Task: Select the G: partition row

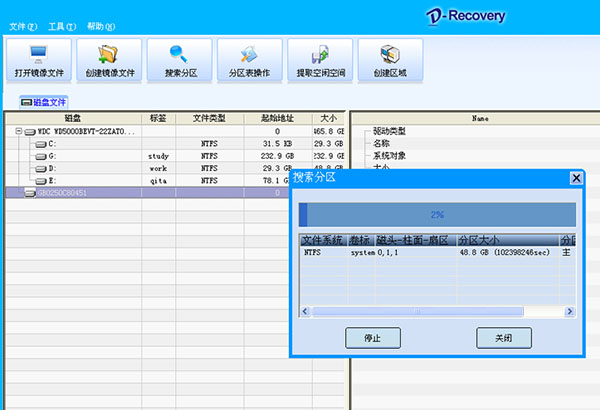Action: (175, 156)
